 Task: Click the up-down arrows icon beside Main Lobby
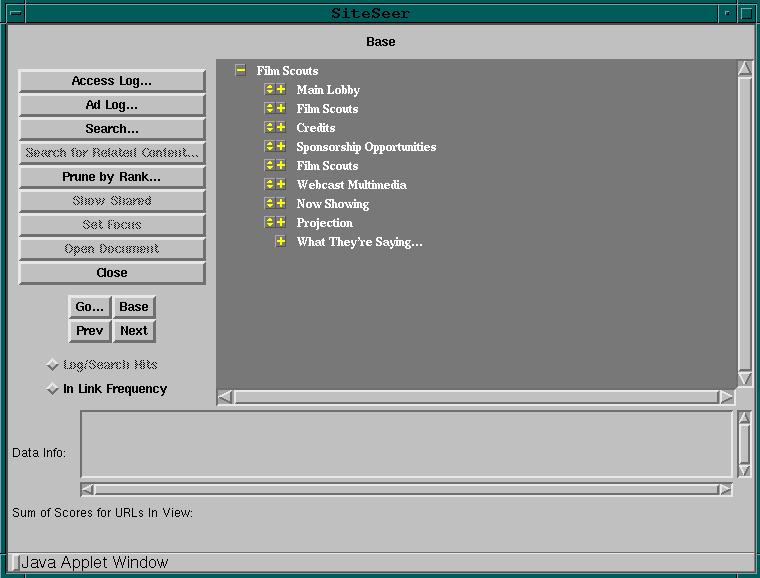click(x=269, y=90)
